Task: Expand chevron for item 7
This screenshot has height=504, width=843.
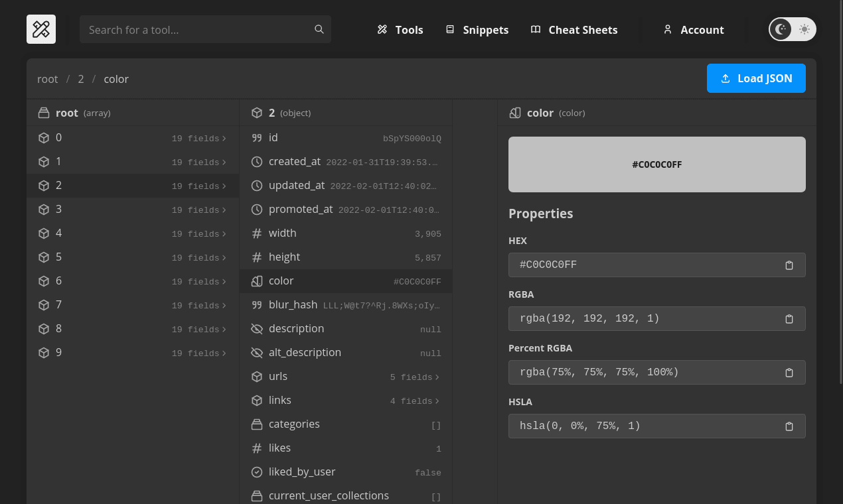Action: (224, 306)
